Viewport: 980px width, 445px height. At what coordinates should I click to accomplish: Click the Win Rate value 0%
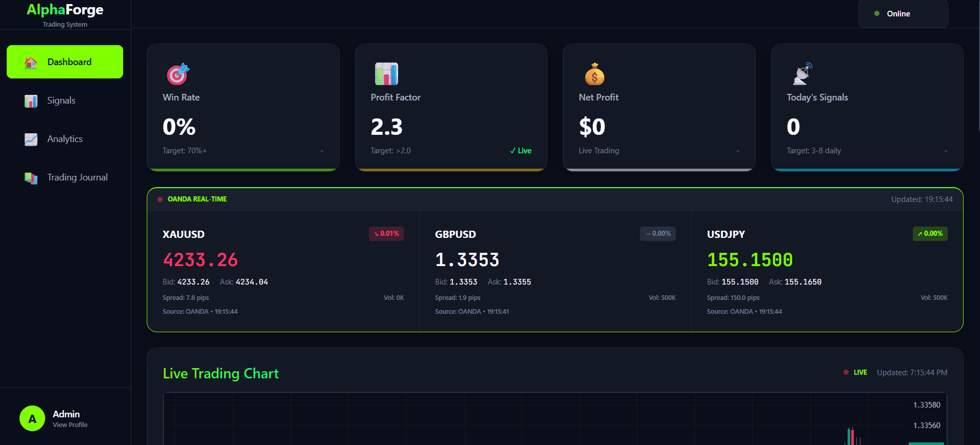click(179, 127)
